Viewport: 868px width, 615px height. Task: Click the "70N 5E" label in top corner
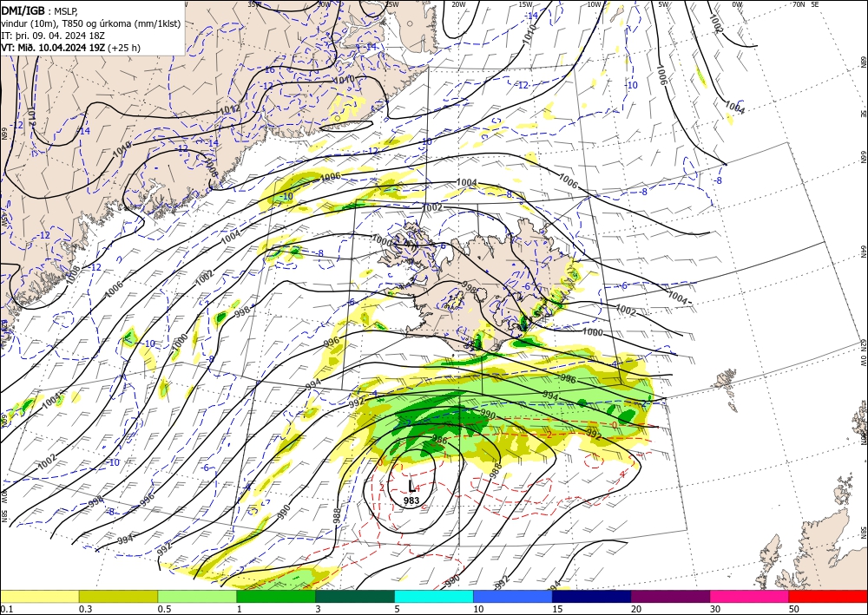[x=806, y=4]
